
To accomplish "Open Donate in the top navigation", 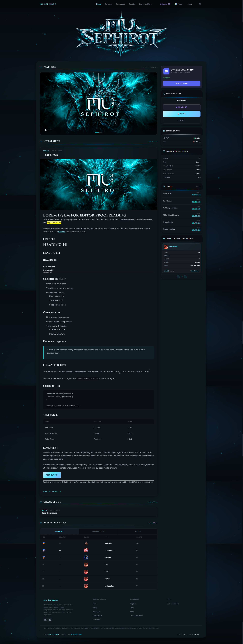I will 132,4.
